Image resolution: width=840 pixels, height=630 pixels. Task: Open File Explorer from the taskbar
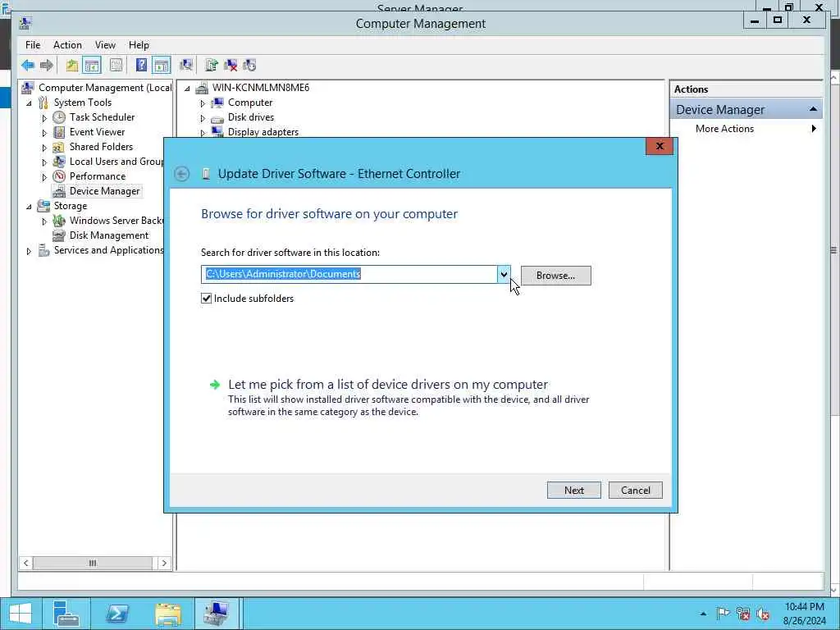pos(167,614)
